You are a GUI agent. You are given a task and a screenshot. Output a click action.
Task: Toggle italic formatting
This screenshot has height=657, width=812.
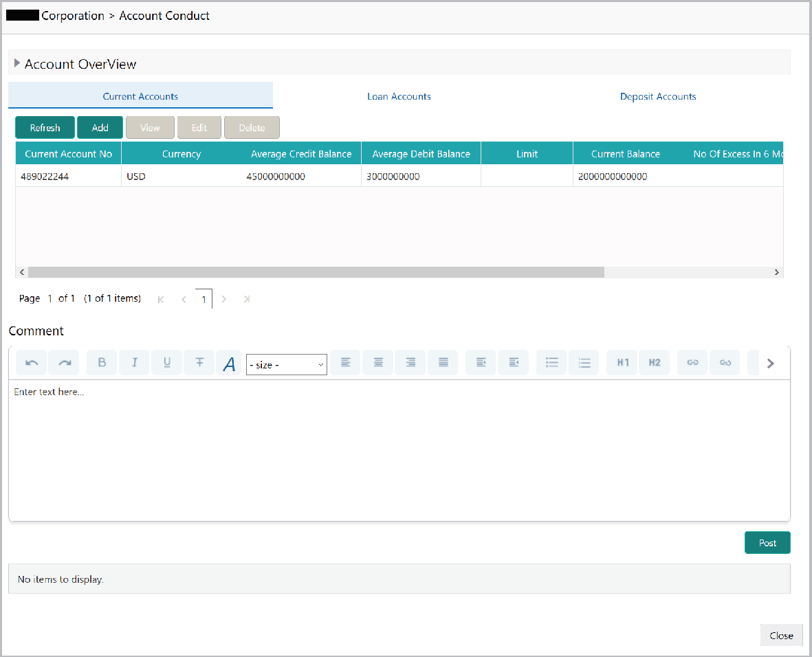pos(135,362)
